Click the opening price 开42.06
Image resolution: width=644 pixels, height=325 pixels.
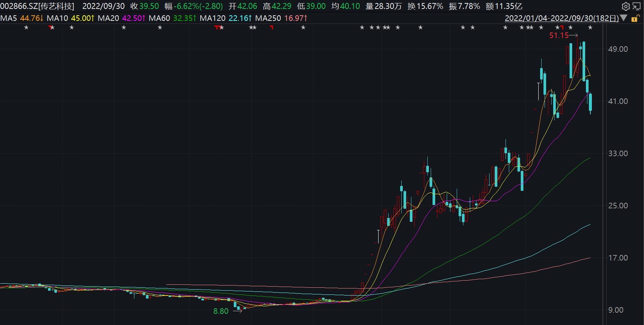(243, 6)
